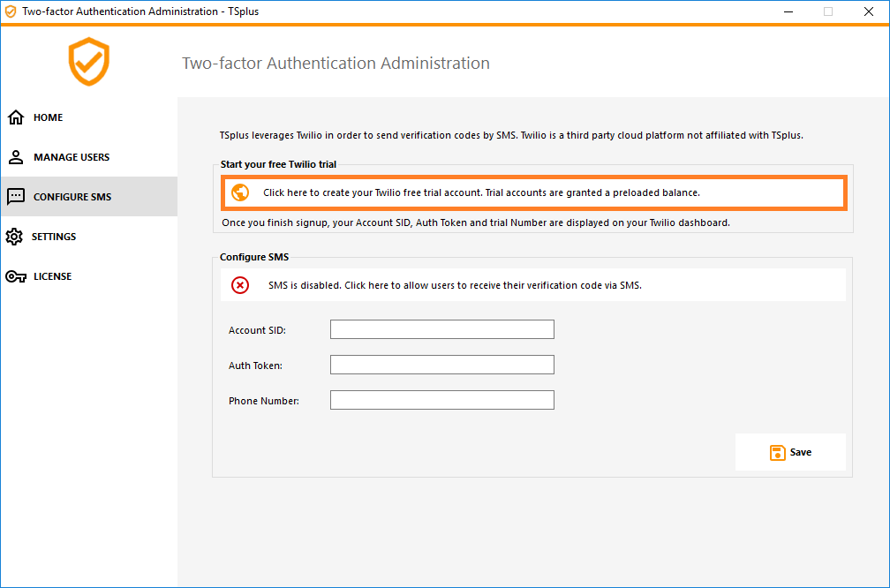890x588 pixels.
Task: Click the gear icon next to SETTINGS
Action: pyautogui.click(x=16, y=236)
